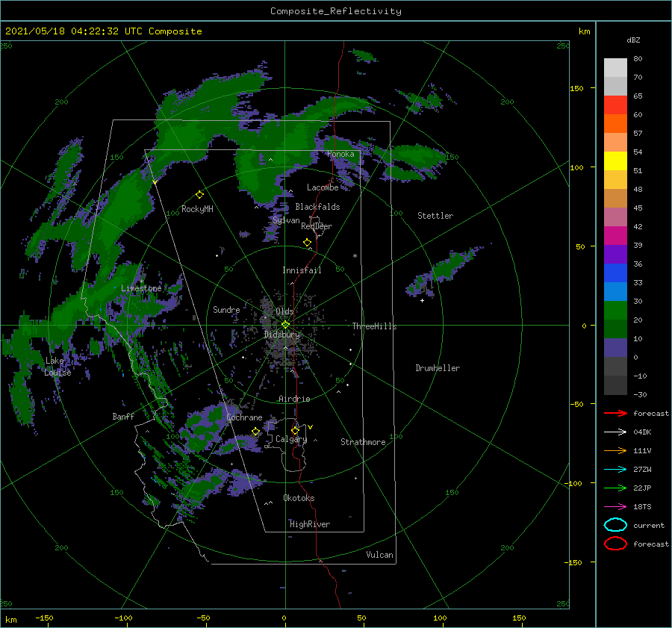Click the white plus marker below Stettler echo
This screenshot has height=628, width=672.
422,300
